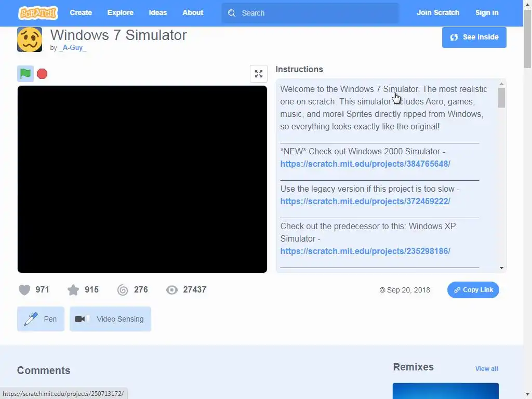
Task: Click the 27437 views count
Action: [194, 290]
